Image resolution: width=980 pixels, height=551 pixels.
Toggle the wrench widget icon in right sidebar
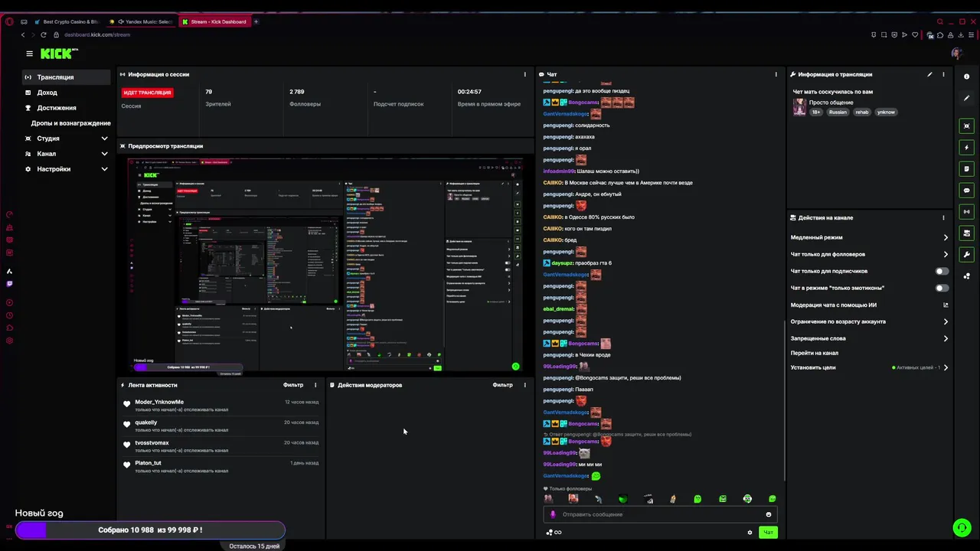coord(966,255)
